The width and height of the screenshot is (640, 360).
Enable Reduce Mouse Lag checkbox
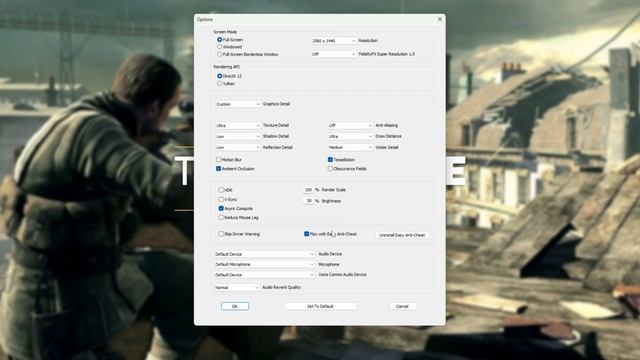(x=221, y=218)
